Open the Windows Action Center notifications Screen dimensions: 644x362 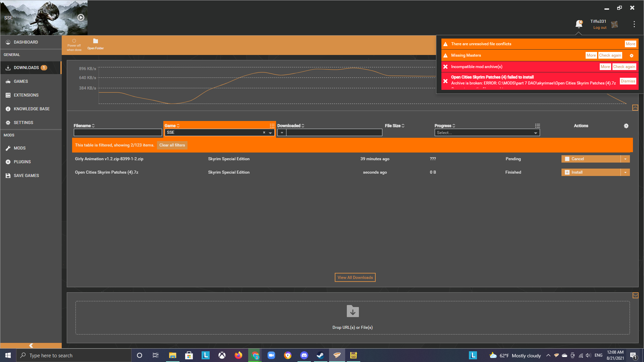pyautogui.click(x=633, y=356)
